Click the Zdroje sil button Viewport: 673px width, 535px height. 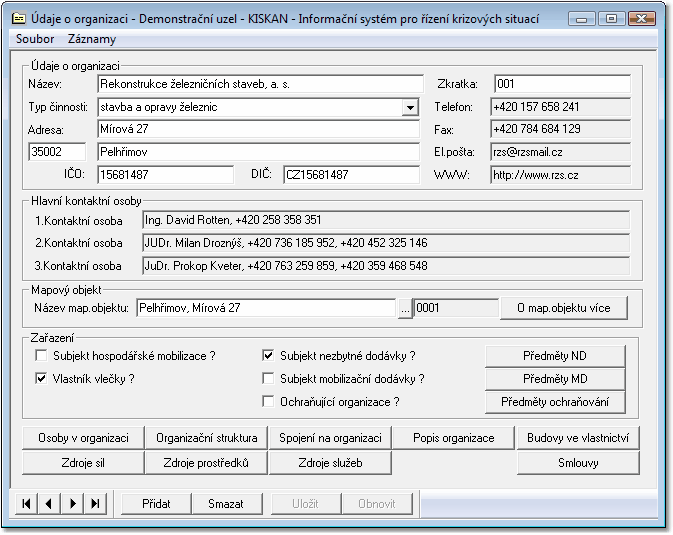[83, 463]
